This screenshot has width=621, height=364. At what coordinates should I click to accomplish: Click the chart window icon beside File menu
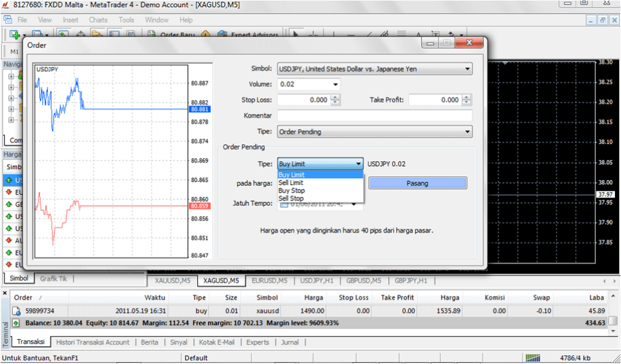[7, 19]
